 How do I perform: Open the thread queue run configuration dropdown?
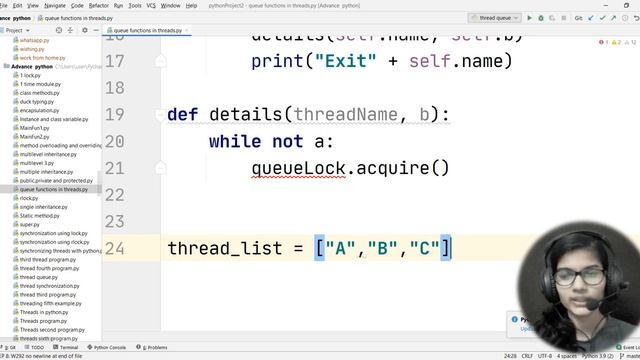point(494,18)
